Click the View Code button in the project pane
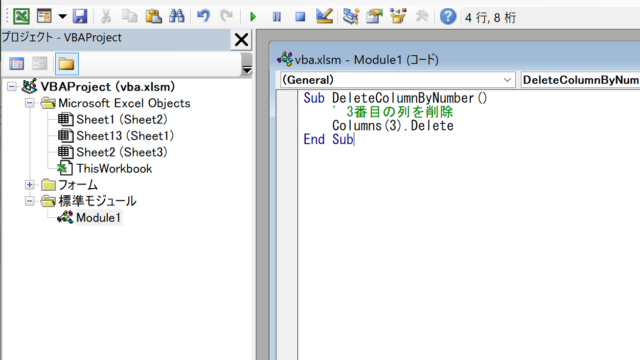Image resolution: width=640 pixels, height=360 pixels. pos(17,64)
